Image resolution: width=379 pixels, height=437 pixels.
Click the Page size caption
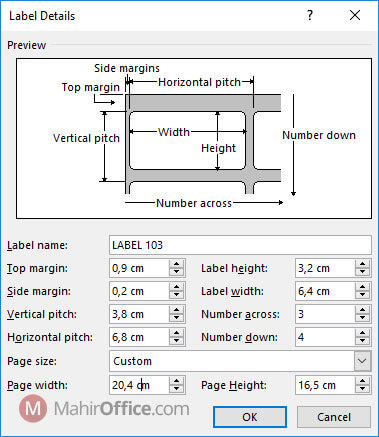click(x=32, y=361)
